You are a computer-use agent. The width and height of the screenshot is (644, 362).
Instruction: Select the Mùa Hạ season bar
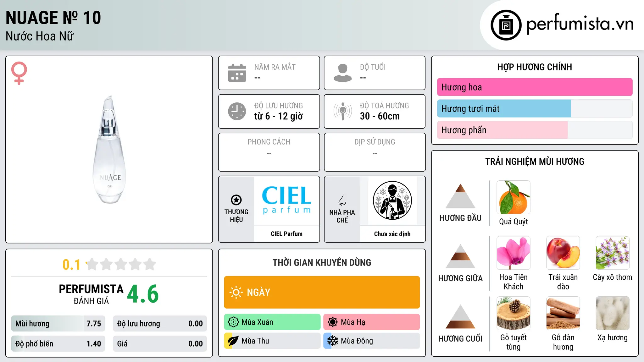tap(372, 322)
